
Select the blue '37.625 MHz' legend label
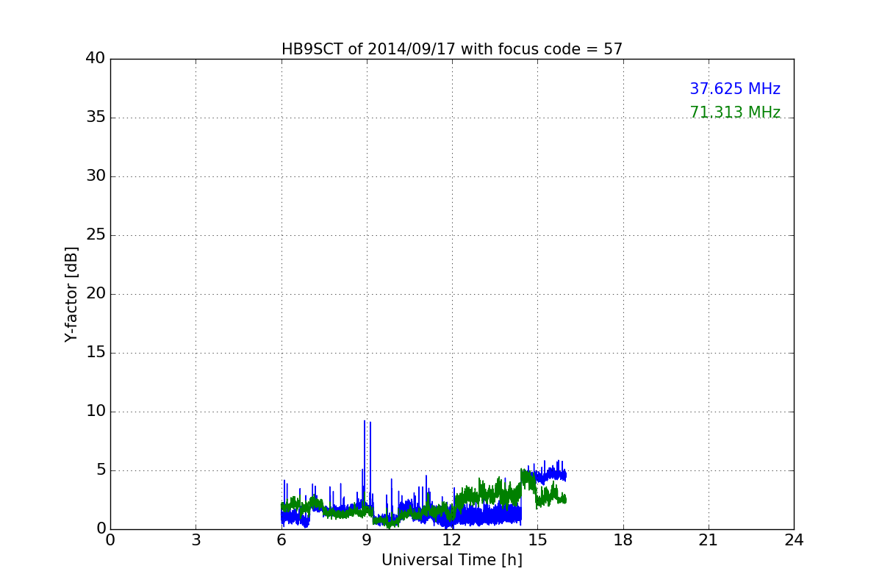(x=735, y=89)
